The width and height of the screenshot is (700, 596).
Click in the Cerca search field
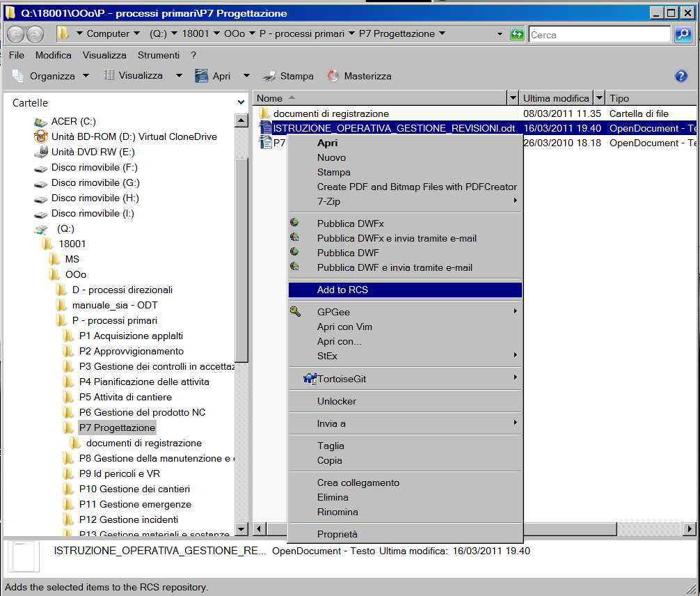click(600, 34)
